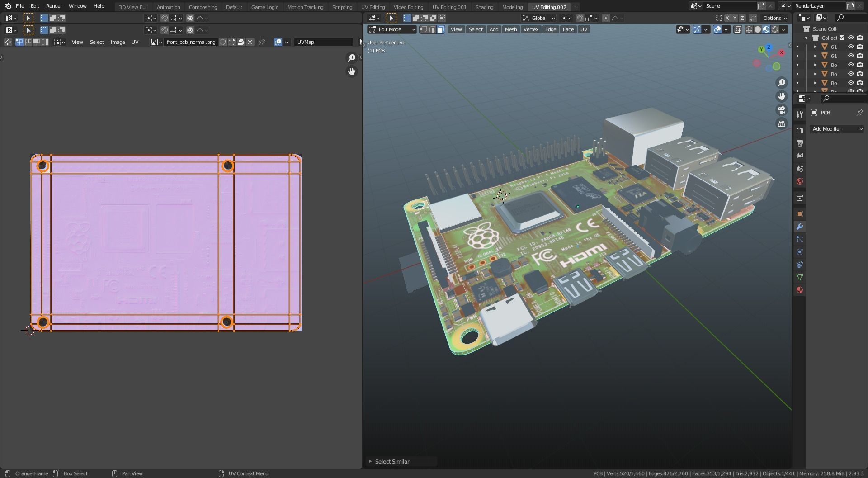Open the Scene properties tab

click(800, 168)
